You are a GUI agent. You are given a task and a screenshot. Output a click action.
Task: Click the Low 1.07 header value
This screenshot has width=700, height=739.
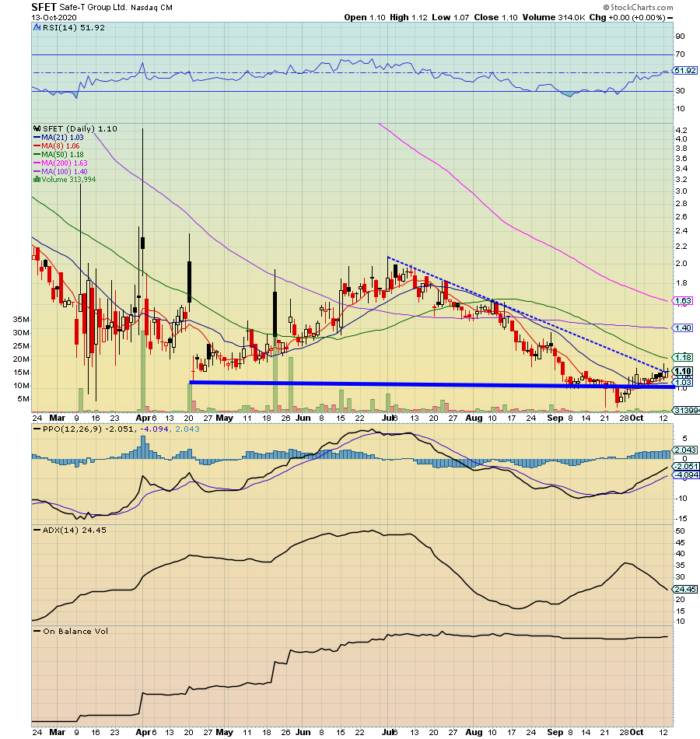[x=450, y=17]
